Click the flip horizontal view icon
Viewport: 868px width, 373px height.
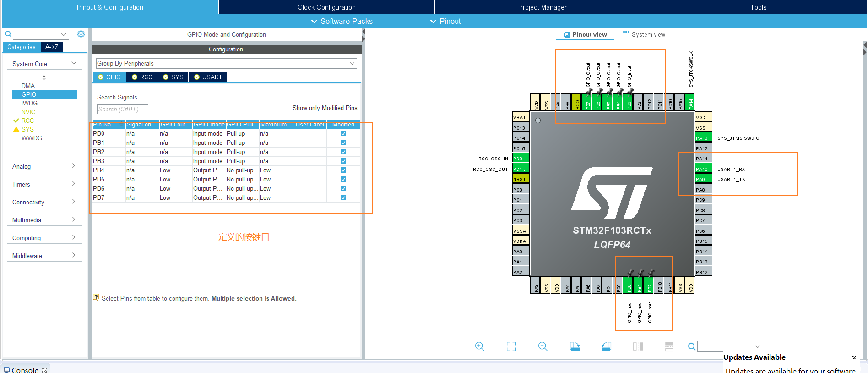click(x=638, y=346)
